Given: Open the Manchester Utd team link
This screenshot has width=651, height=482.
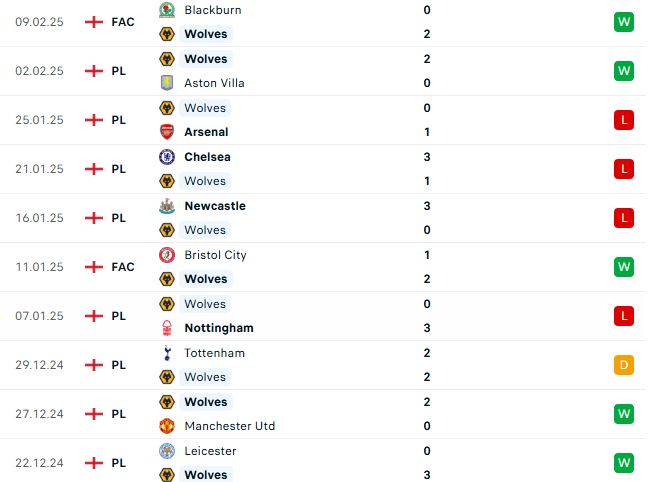Looking at the screenshot, I should pos(230,426).
